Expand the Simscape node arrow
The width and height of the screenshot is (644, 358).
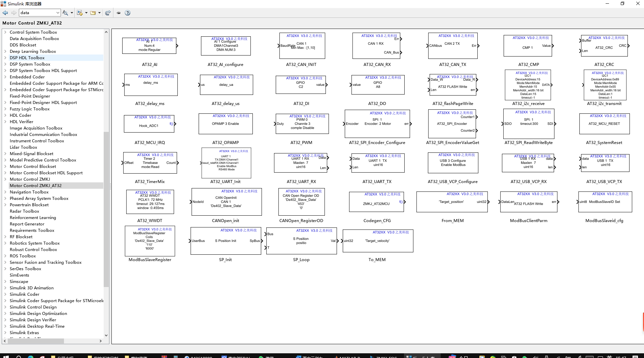click(5, 282)
